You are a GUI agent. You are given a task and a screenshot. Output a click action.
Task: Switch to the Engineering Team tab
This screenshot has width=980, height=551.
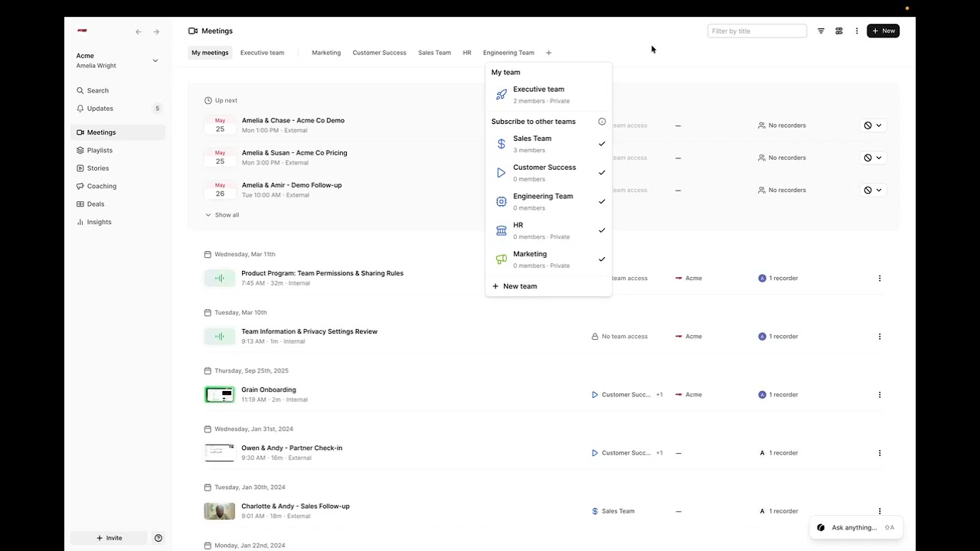[x=508, y=53]
